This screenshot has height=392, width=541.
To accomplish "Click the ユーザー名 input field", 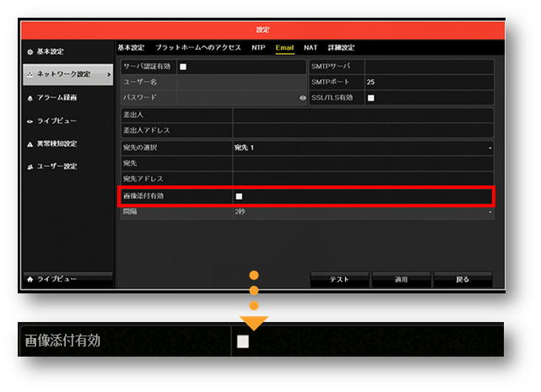I will 241,82.
